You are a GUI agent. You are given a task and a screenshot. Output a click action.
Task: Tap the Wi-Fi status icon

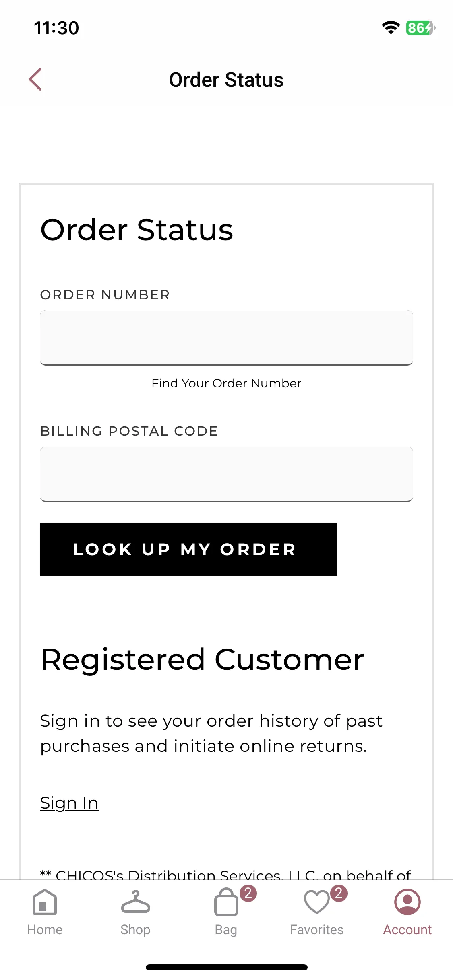391,27
